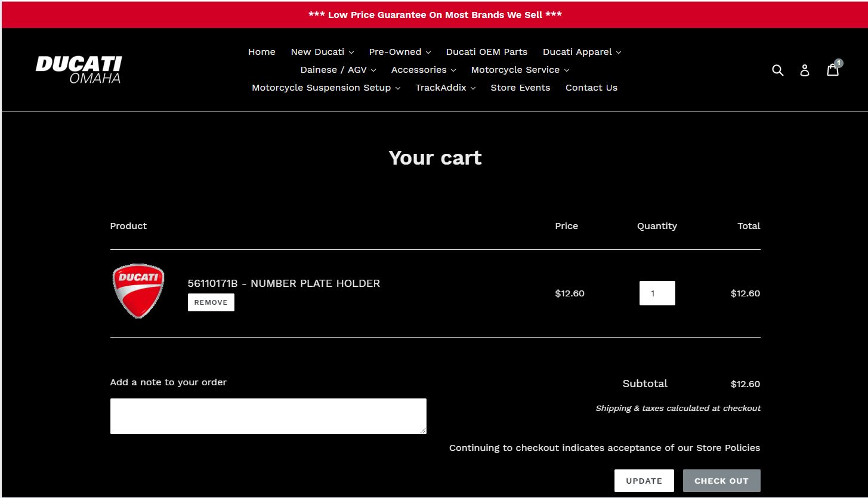Open the Home menu item
Screen dimensions: 868x498
point(262,52)
